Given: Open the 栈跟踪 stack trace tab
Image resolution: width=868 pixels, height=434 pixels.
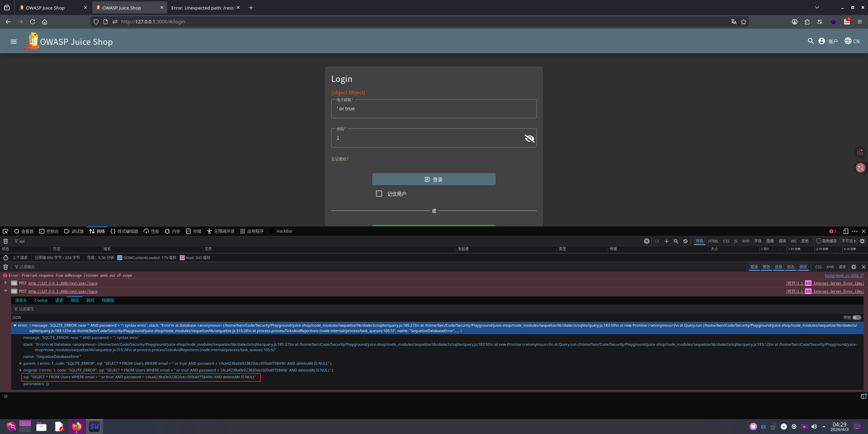Looking at the screenshot, I should (x=108, y=300).
